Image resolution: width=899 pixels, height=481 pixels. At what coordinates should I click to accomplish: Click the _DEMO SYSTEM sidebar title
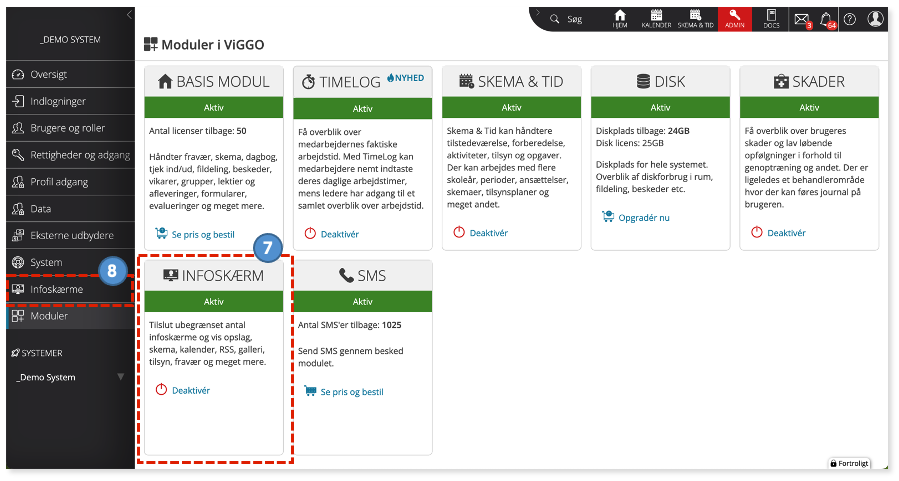(70, 40)
